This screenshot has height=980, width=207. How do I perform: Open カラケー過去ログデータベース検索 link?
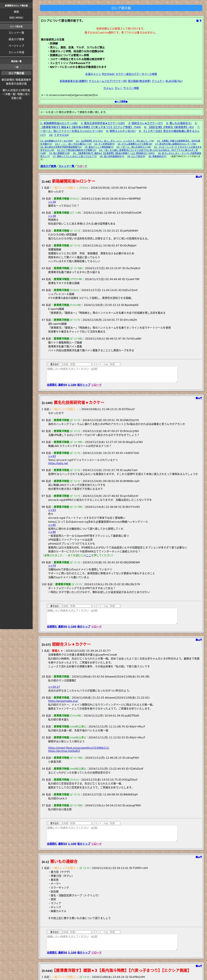(136, 74)
